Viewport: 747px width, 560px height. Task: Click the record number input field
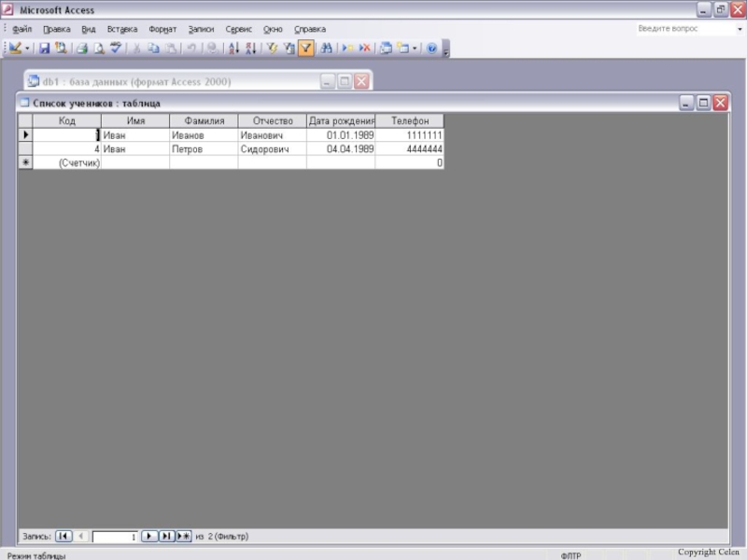[x=115, y=537]
